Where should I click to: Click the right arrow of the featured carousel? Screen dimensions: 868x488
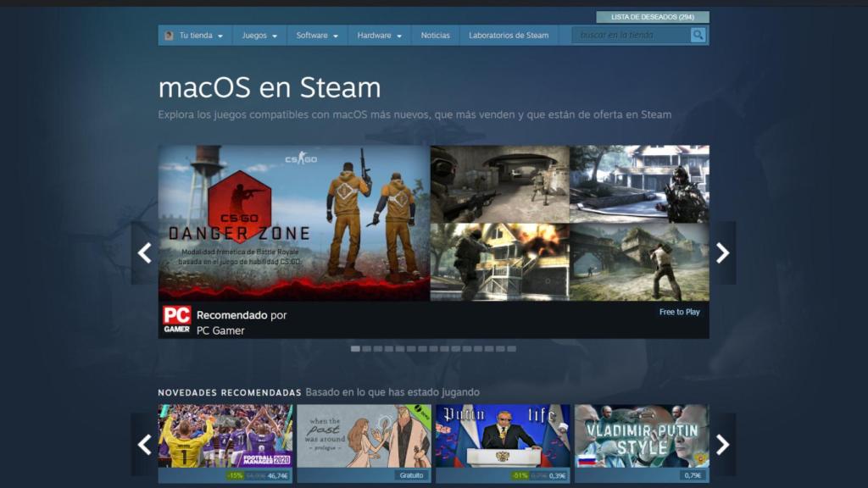coord(722,252)
